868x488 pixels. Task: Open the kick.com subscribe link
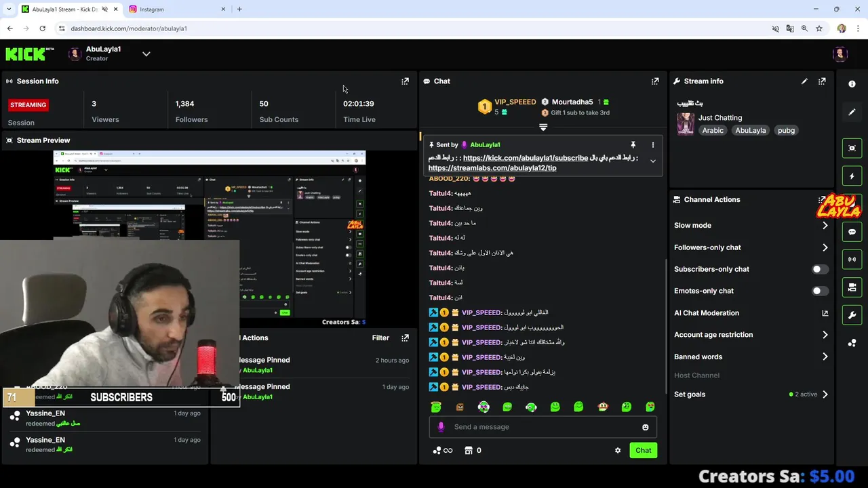click(526, 158)
